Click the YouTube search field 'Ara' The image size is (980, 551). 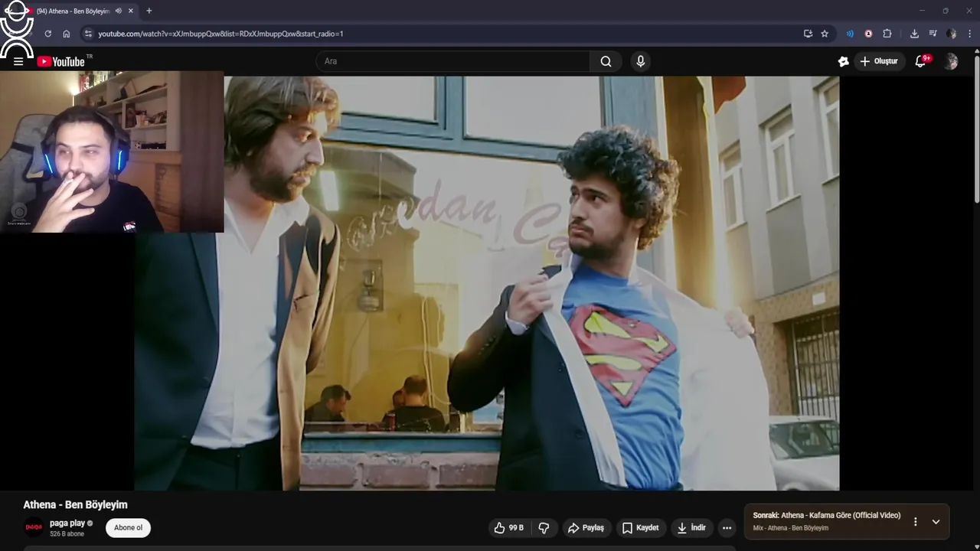click(452, 61)
